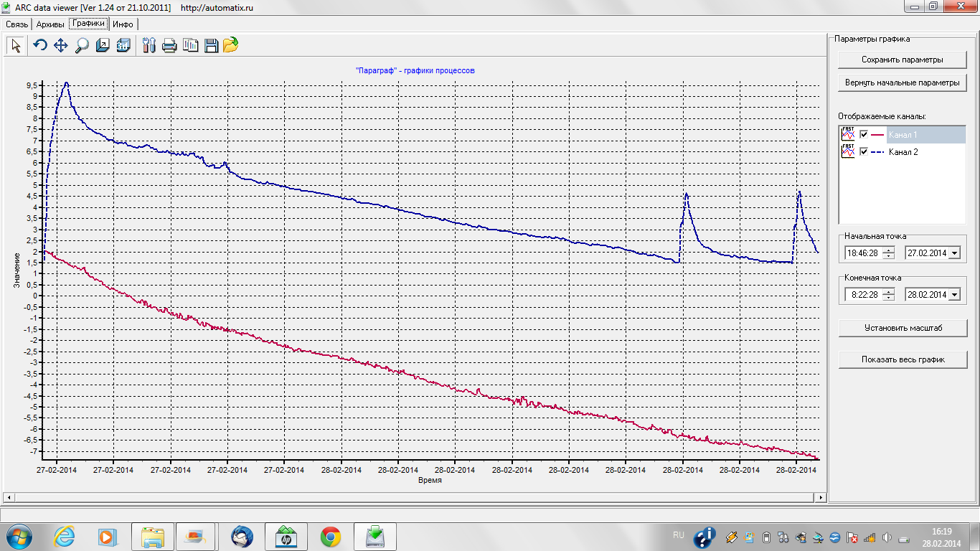Open the Инфо tab
The height and width of the screenshot is (551, 980).
pyautogui.click(x=123, y=24)
